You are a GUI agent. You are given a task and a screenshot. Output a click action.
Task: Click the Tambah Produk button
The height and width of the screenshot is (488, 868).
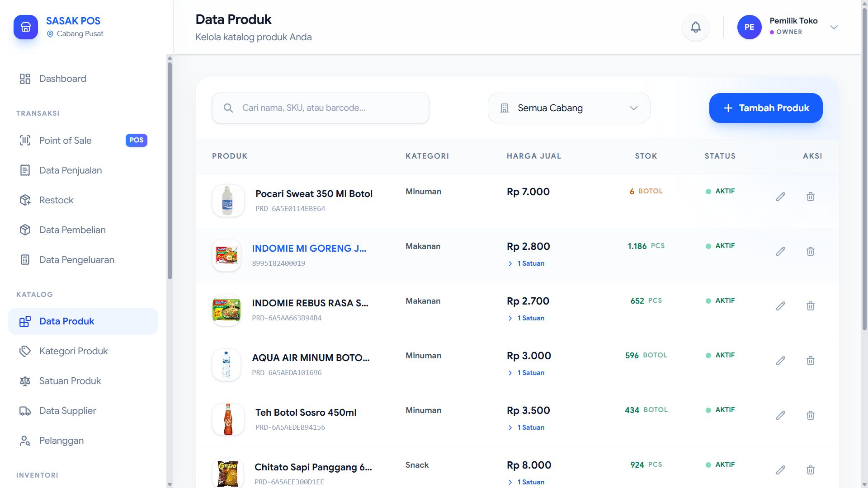(x=765, y=108)
